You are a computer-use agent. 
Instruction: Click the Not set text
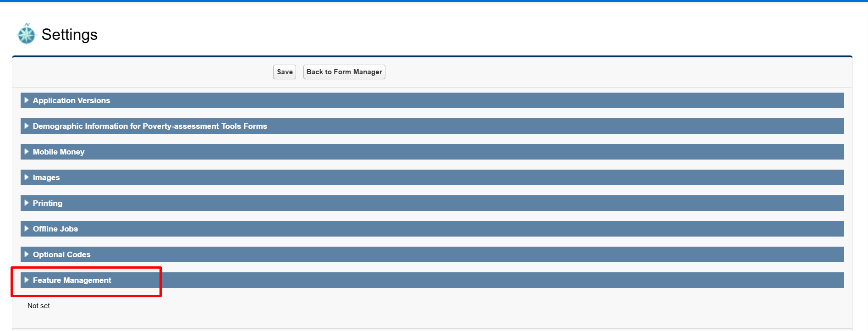click(x=38, y=305)
